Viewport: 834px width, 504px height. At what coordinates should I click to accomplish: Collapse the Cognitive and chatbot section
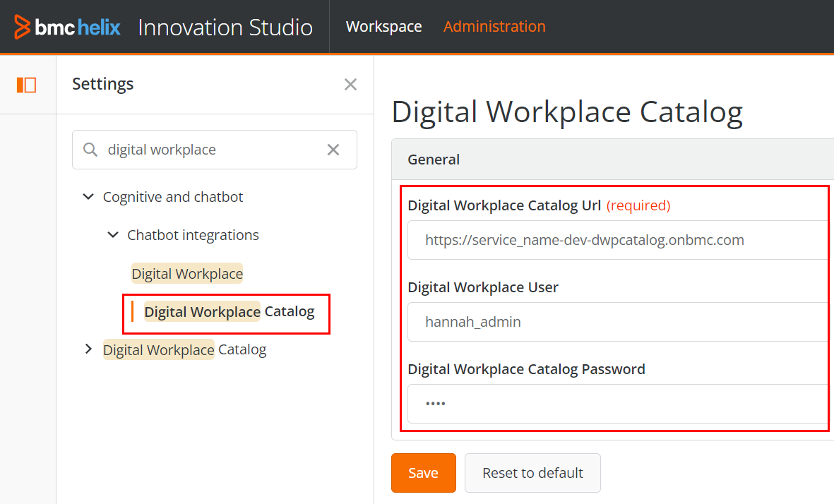click(88, 197)
